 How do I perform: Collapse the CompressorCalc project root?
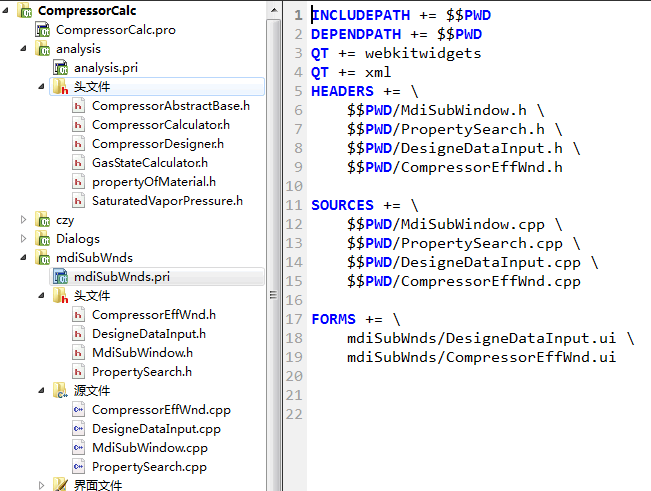[6, 11]
